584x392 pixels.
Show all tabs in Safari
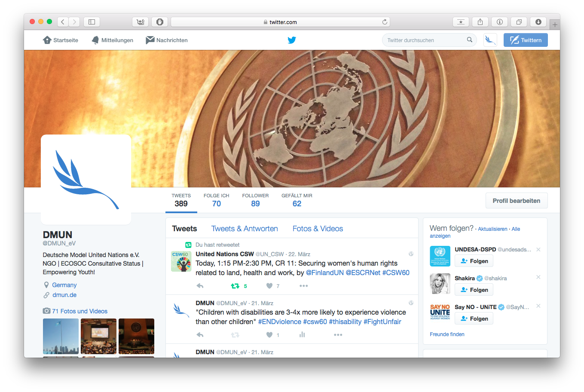point(519,22)
